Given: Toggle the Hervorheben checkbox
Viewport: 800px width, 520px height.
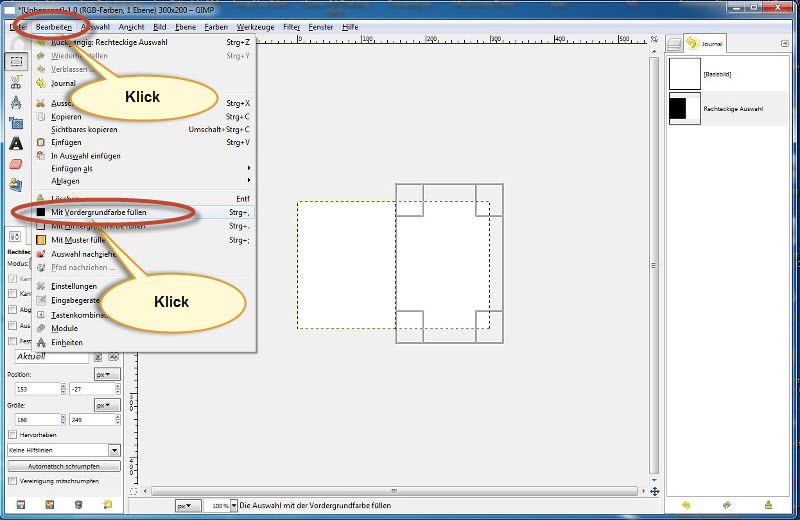Looking at the screenshot, I should click(x=12, y=435).
